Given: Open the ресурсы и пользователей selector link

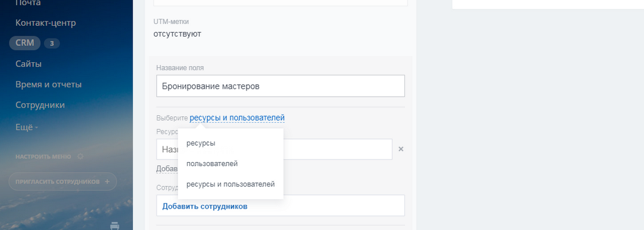Looking at the screenshot, I should (x=237, y=118).
